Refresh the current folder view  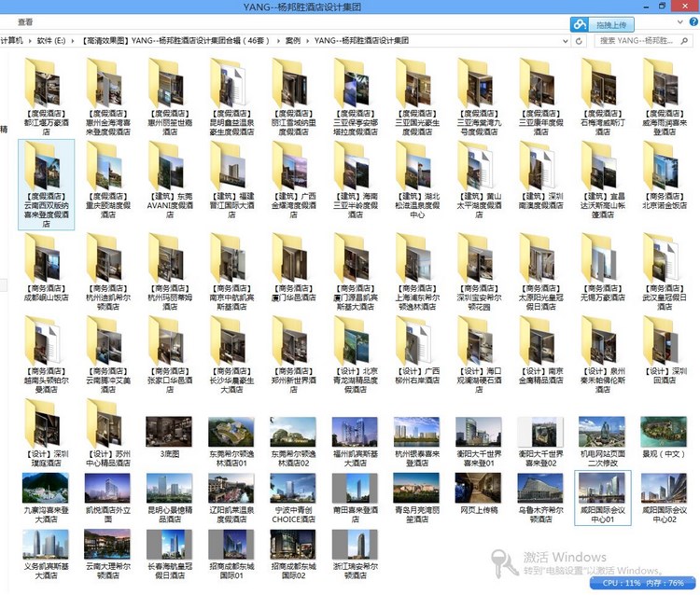tap(579, 41)
